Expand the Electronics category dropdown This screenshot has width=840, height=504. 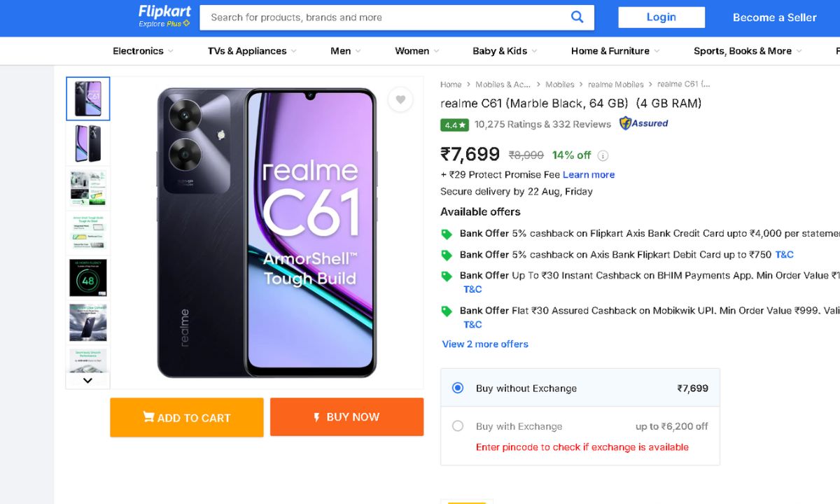click(x=143, y=51)
